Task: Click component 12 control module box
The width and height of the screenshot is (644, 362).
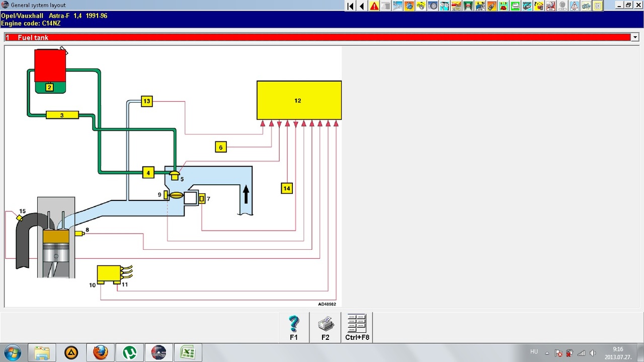Action: click(x=299, y=100)
